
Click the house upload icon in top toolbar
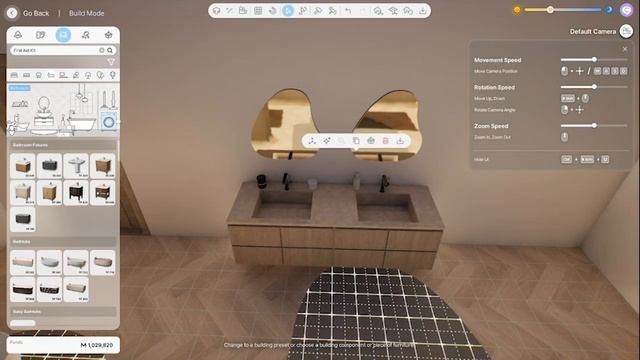[393, 11]
